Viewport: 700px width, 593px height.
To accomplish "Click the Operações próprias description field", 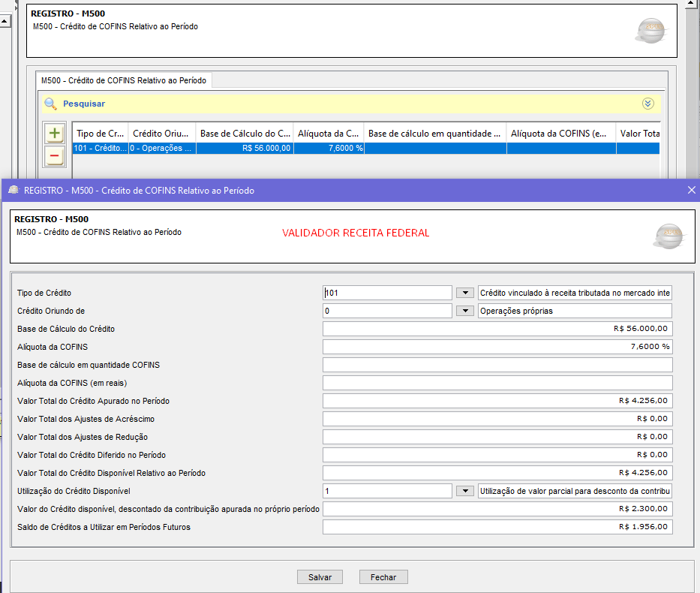I will 575,311.
